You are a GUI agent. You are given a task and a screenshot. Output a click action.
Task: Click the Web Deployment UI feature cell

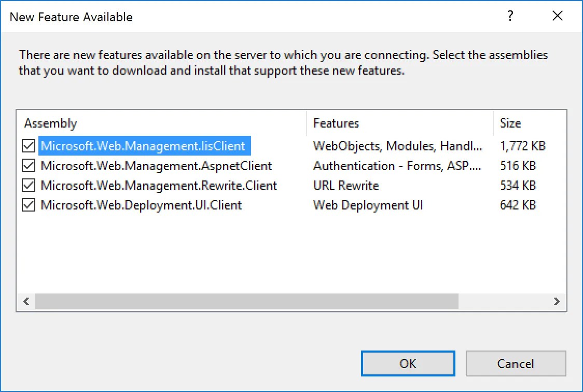tap(368, 205)
